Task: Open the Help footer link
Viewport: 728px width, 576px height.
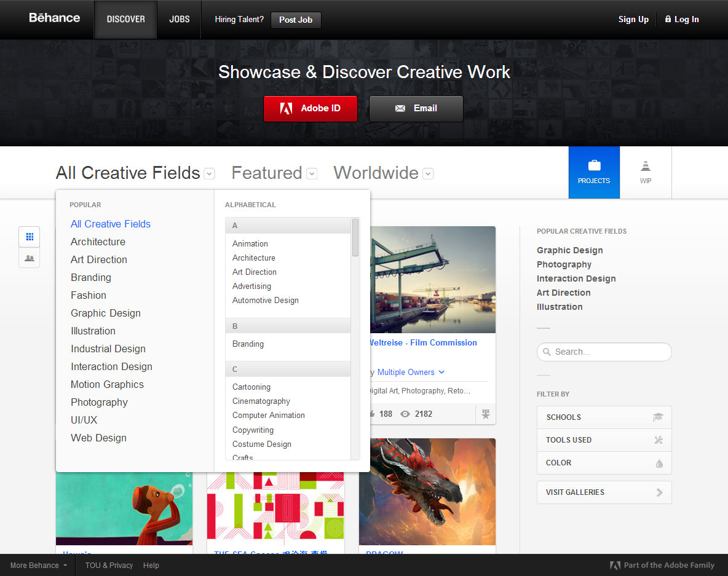Action: click(x=151, y=566)
